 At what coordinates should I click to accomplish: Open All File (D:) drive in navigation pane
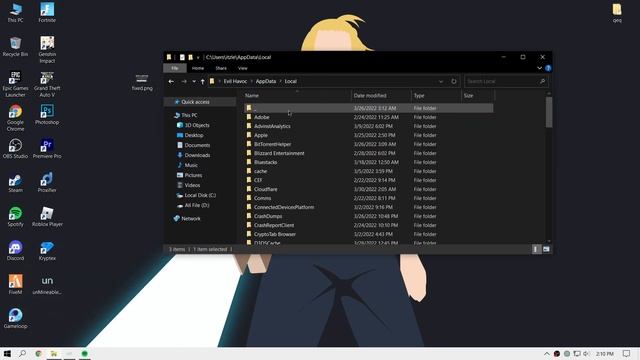[x=197, y=205]
